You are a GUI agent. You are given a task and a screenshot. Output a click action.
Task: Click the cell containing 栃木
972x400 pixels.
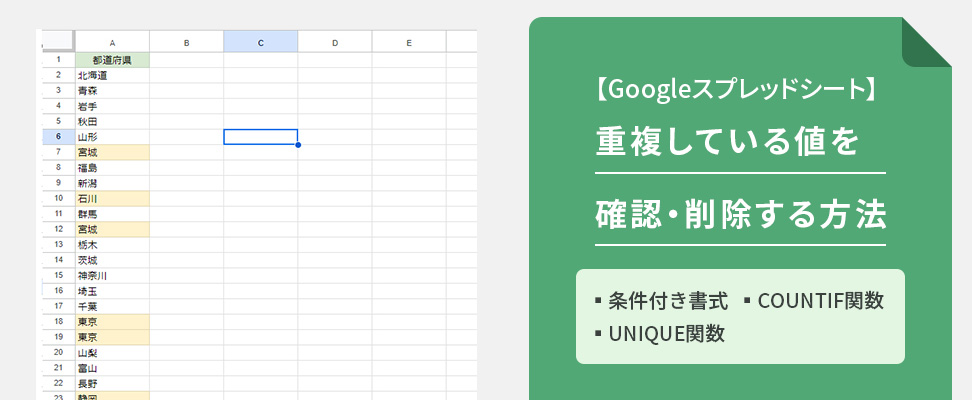pos(112,245)
